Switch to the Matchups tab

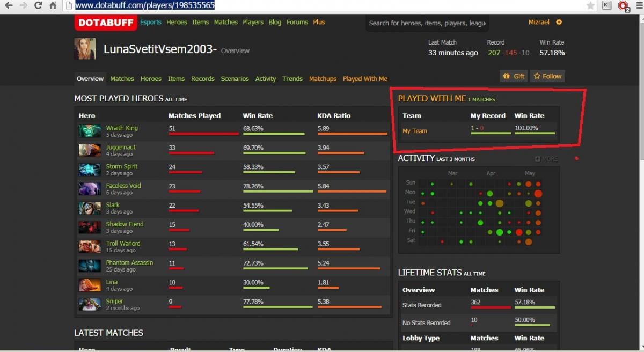click(323, 78)
